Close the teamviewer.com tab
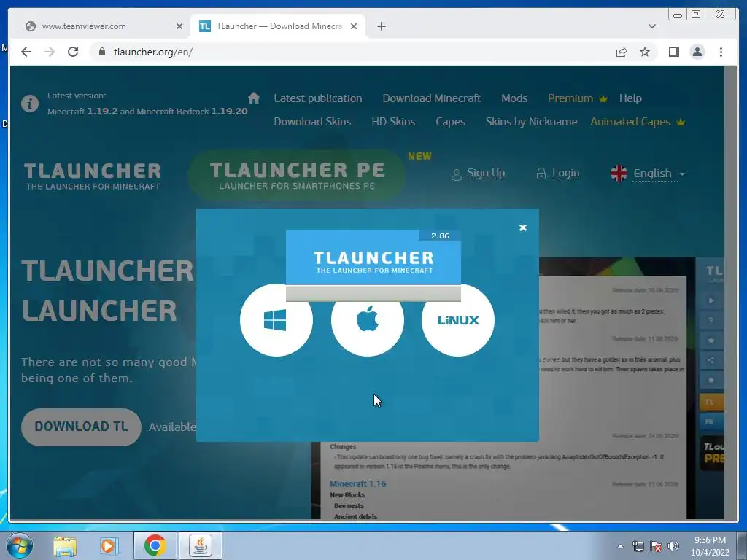The width and height of the screenshot is (747, 560). point(179,26)
